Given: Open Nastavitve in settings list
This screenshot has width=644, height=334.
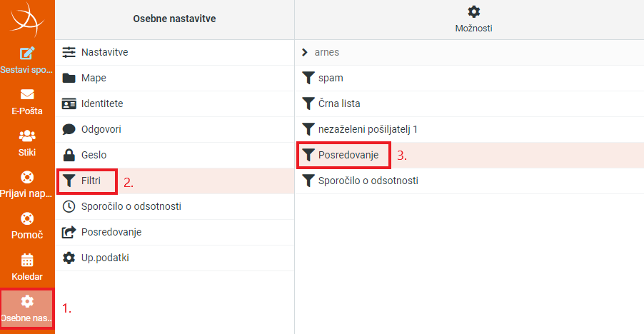Looking at the screenshot, I should (x=174, y=53).
